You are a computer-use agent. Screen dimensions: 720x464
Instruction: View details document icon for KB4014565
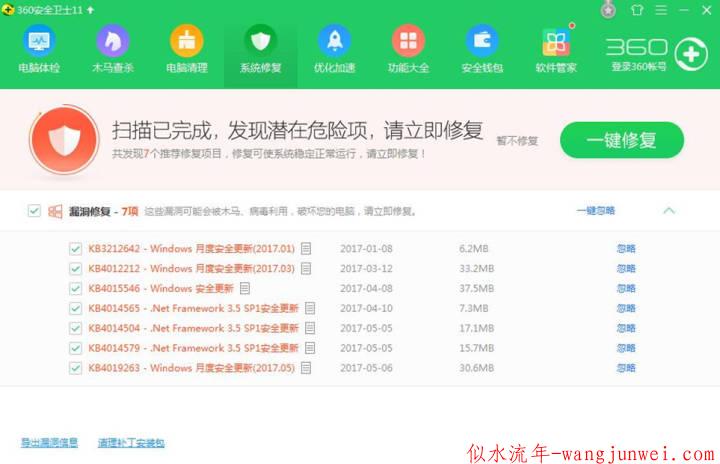pos(310,308)
